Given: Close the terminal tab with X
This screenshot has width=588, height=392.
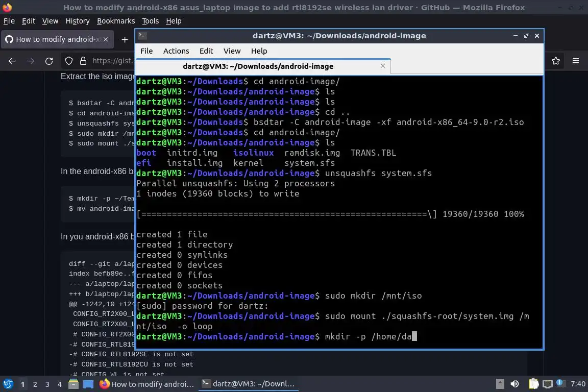Looking at the screenshot, I should pyautogui.click(x=383, y=66).
